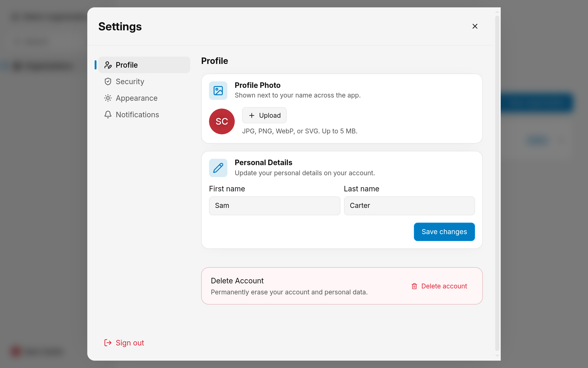588x368 pixels.
Task: Click the 'Permanently erase your account' text
Action: (x=289, y=292)
